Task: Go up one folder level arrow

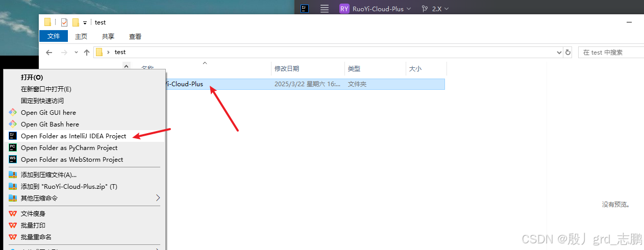Action: pos(87,52)
